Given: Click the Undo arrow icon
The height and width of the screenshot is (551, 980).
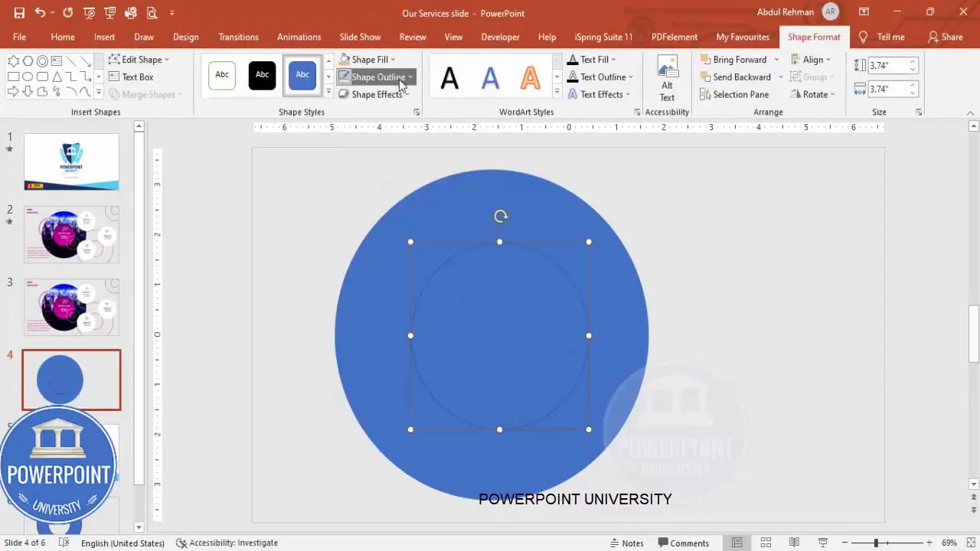Looking at the screenshot, I should point(40,13).
